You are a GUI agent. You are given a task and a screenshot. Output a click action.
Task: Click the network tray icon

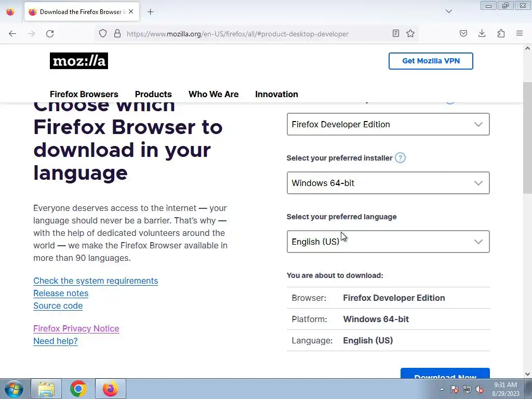tap(467, 389)
